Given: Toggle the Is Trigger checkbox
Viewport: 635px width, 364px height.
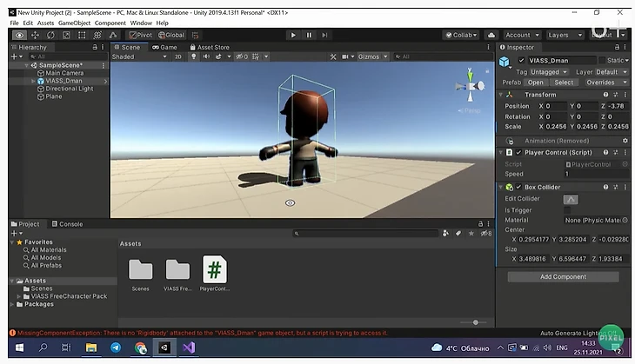Looking at the screenshot, I should click(x=568, y=209).
